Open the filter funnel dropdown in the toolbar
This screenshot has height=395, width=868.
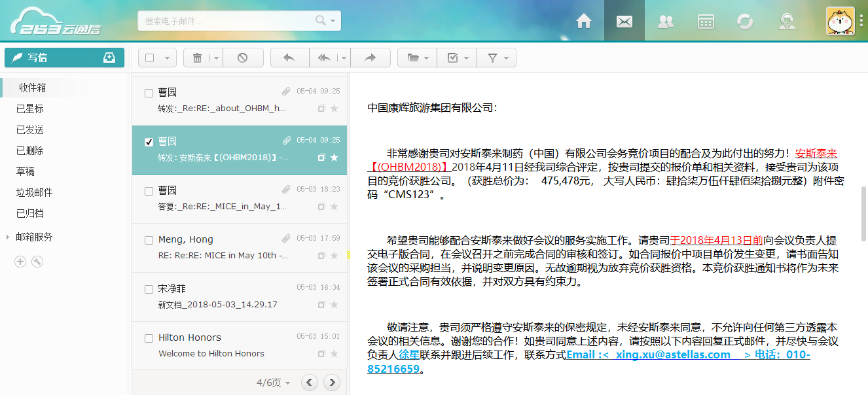pyautogui.click(x=497, y=58)
